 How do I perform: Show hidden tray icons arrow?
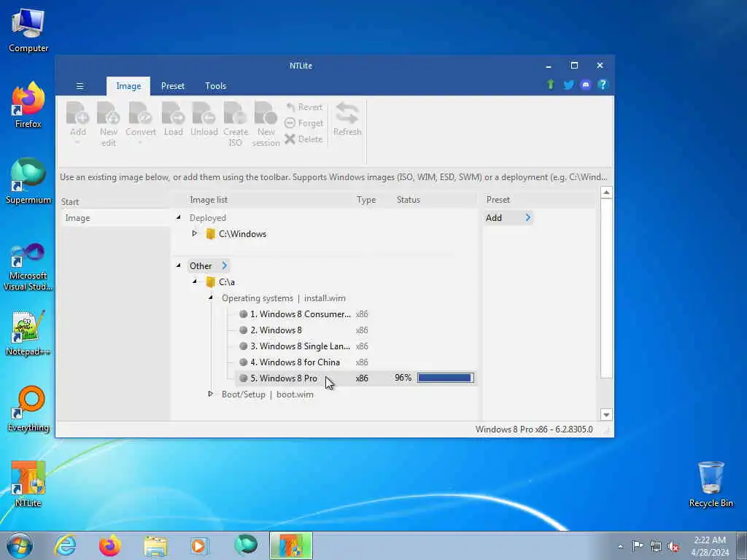pos(620,546)
